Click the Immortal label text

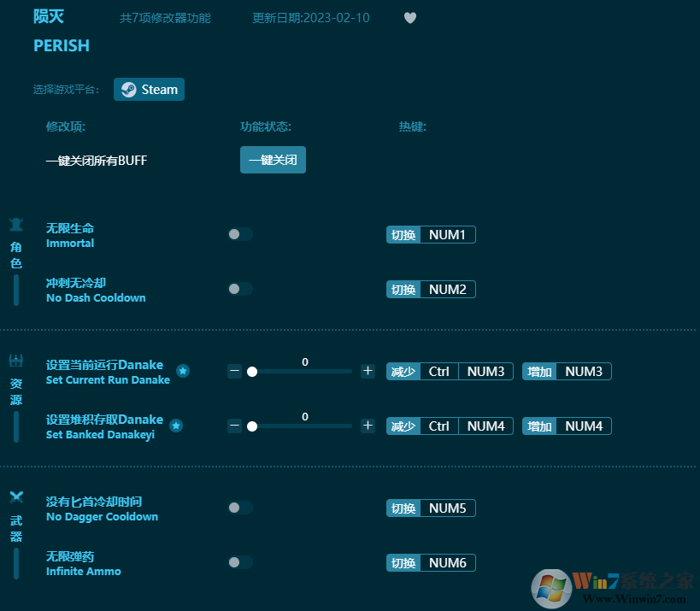tap(70, 244)
